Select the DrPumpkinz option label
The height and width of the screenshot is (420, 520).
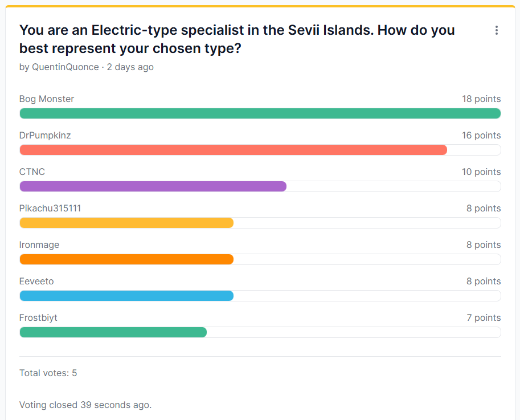click(45, 135)
